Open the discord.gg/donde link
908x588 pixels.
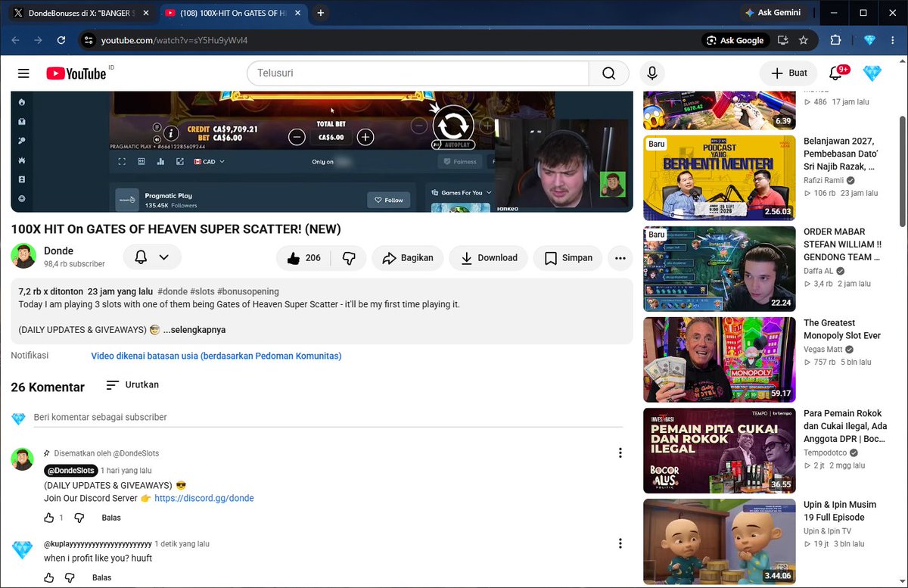click(x=204, y=498)
